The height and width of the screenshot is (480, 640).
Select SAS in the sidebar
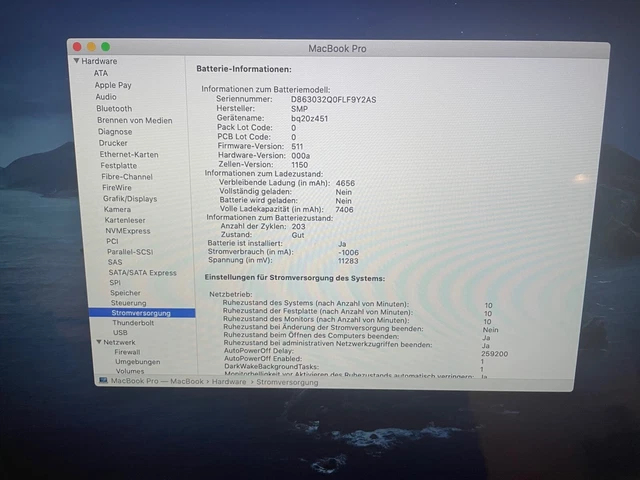[115, 262]
